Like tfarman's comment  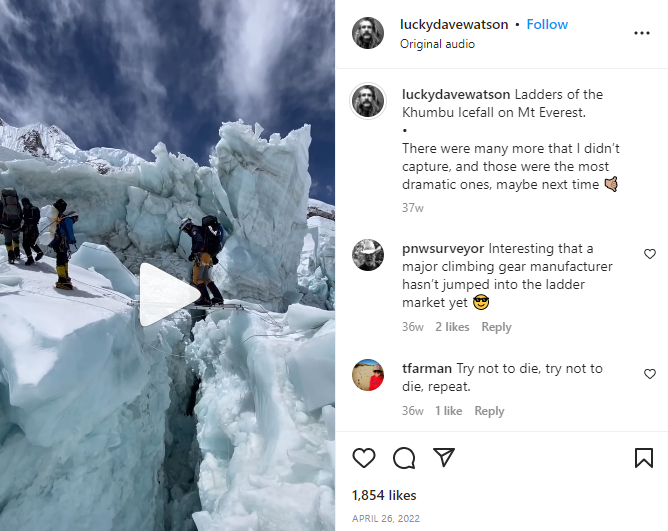[650, 374]
